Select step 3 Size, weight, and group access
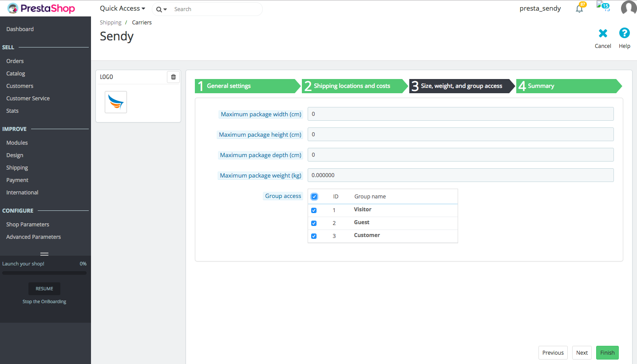637x364 pixels. (x=462, y=86)
